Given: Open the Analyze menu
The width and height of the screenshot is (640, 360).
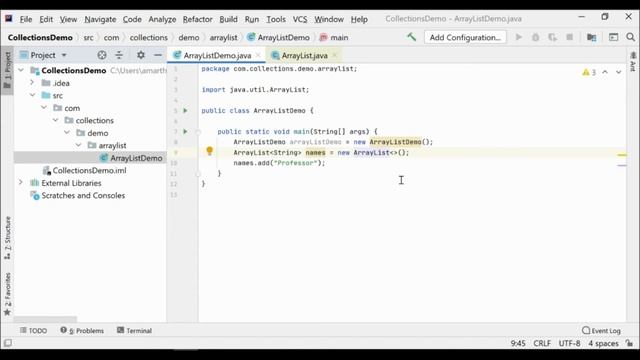Looking at the screenshot, I should click(162, 19).
